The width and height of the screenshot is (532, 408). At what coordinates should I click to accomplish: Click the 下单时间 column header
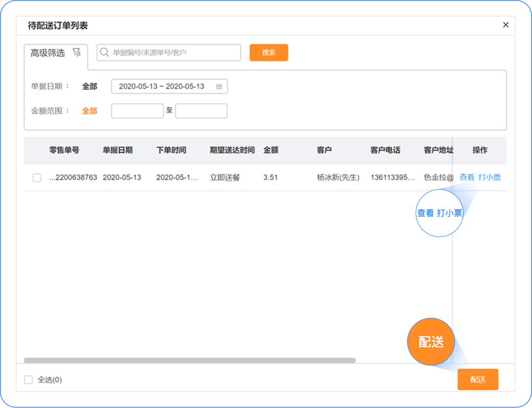tap(171, 150)
